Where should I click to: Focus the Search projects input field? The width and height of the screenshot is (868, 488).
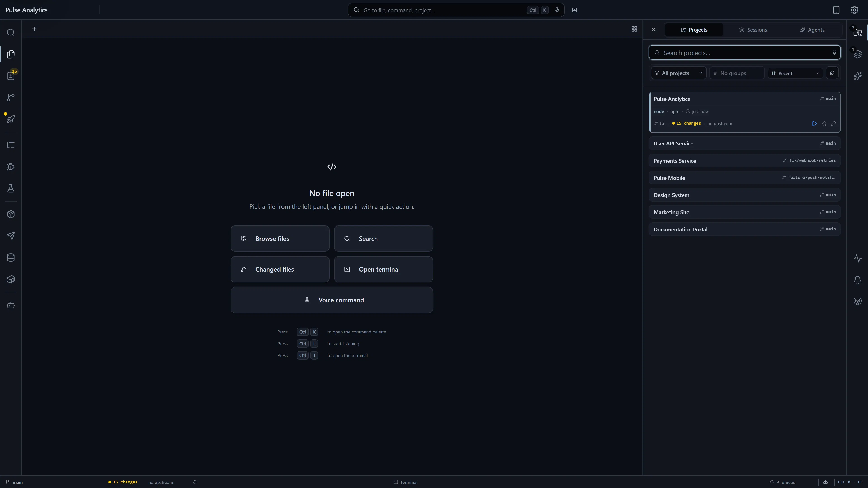pos(745,53)
